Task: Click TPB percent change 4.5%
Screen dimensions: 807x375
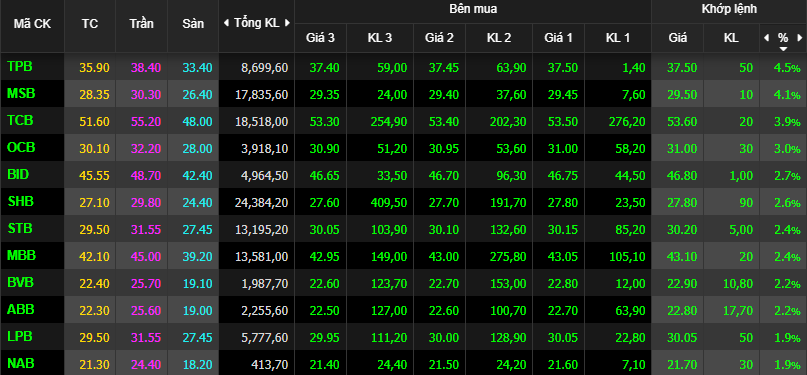Action: point(787,68)
